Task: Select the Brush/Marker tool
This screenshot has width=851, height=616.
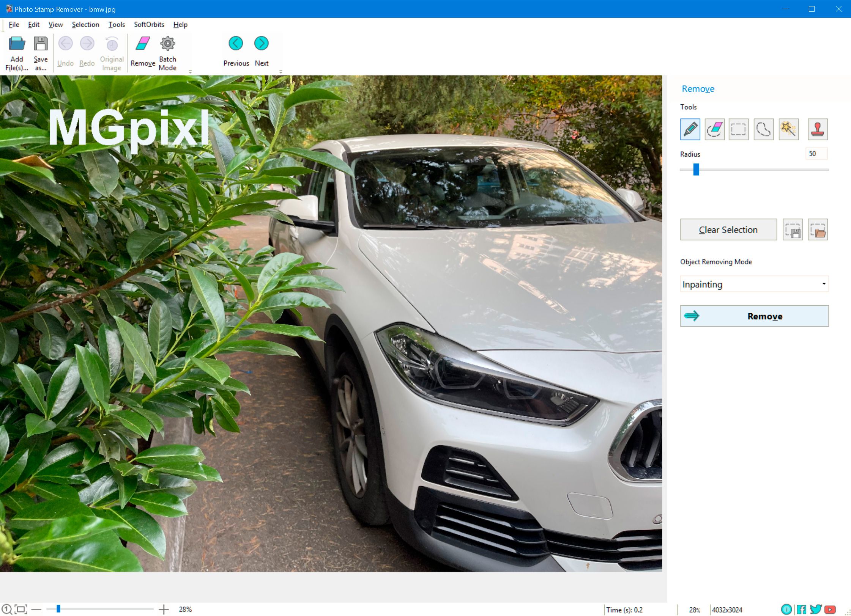Action: click(x=690, y=128)
